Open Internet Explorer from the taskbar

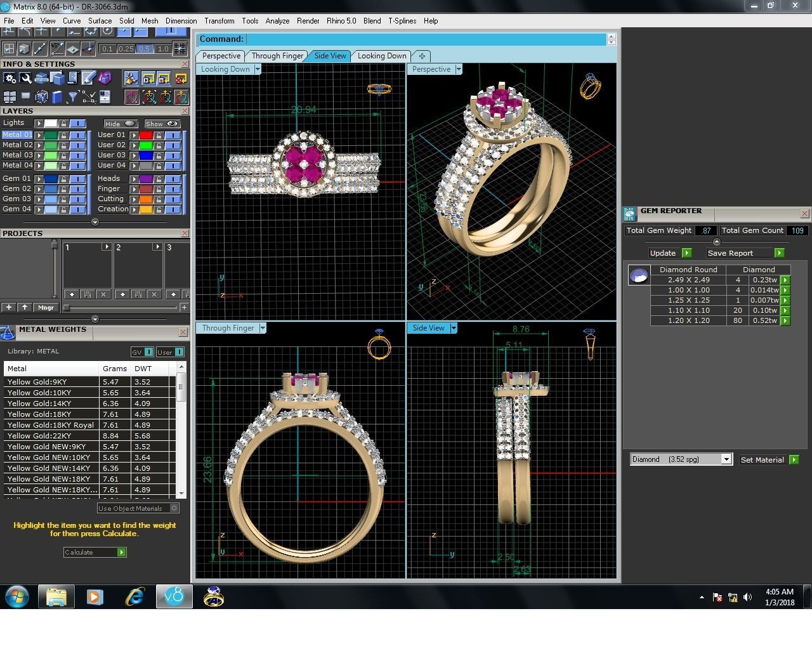[x=134, y=596]
